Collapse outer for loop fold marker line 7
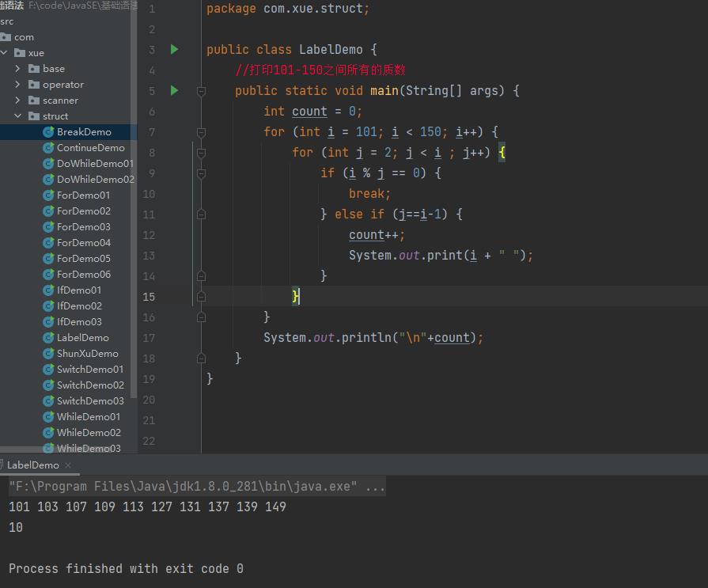Image resolution: width=708 pixels, height=588 pixels. pyautogui.click(x=202, y=132)
